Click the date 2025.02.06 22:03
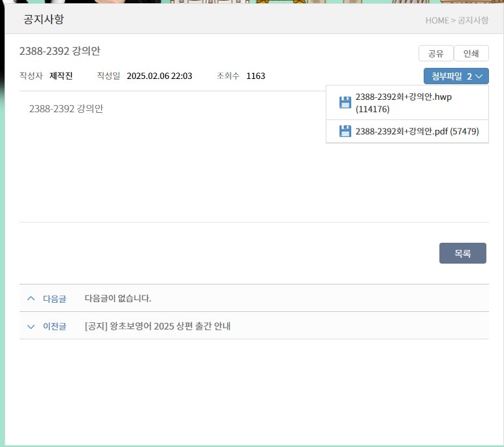Viewport: 504px width, 447px height. click(x=159, y=76)
